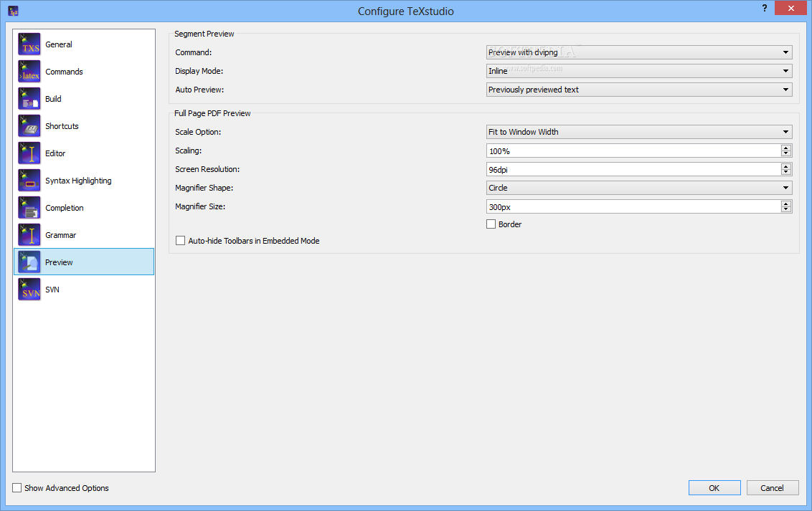Screen dimensions: 812x511
Task: Click the Editor cursor icon
Action: 29,153
